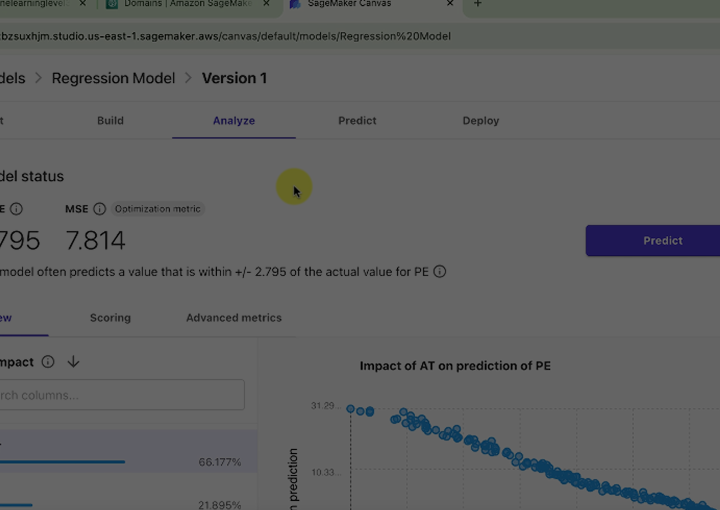Viewport: 720px width, 510px height.
Task: Close the Domains Amazon SageMaker tab
Action: 266,3
